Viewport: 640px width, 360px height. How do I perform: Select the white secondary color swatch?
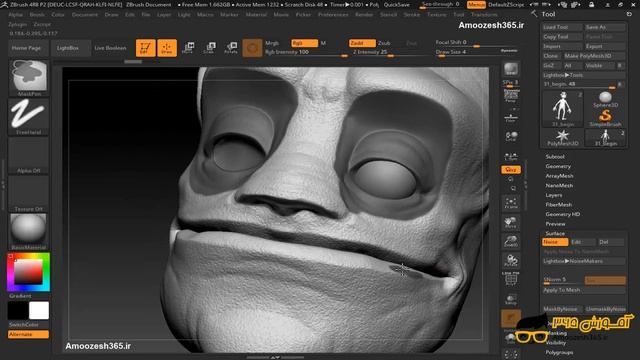(39, 311)
